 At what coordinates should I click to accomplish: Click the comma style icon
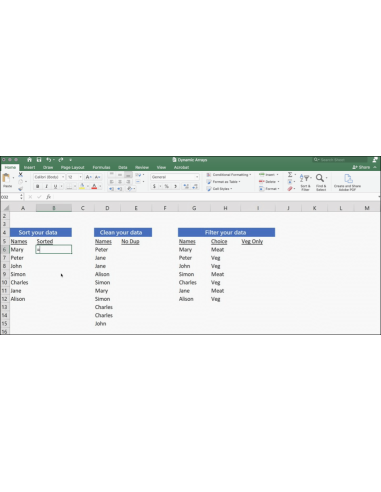point(175,186)
